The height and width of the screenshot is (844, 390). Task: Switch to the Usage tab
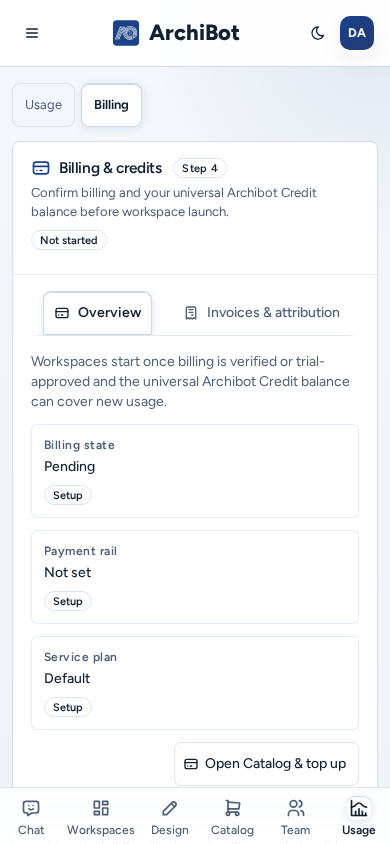(x=44, y=105)
